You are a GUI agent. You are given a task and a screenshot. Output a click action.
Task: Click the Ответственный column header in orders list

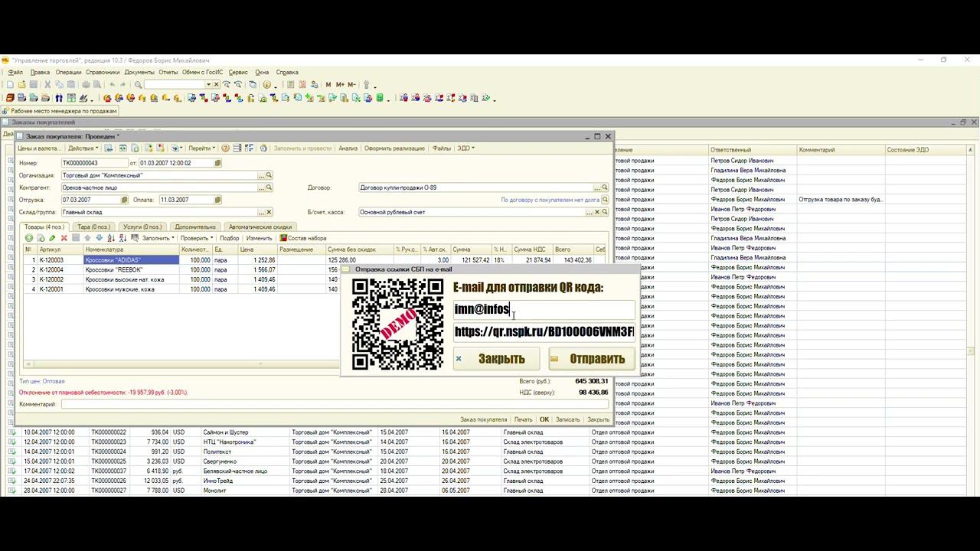point(753,150)
